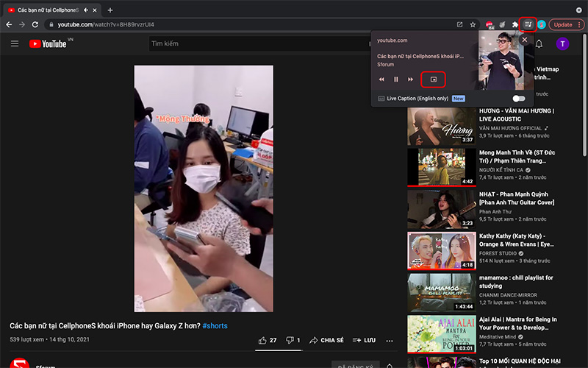Open the share-page icon in the address bar
The width and height of the screenshot is (588, 368).
click(x=459, y=24)
